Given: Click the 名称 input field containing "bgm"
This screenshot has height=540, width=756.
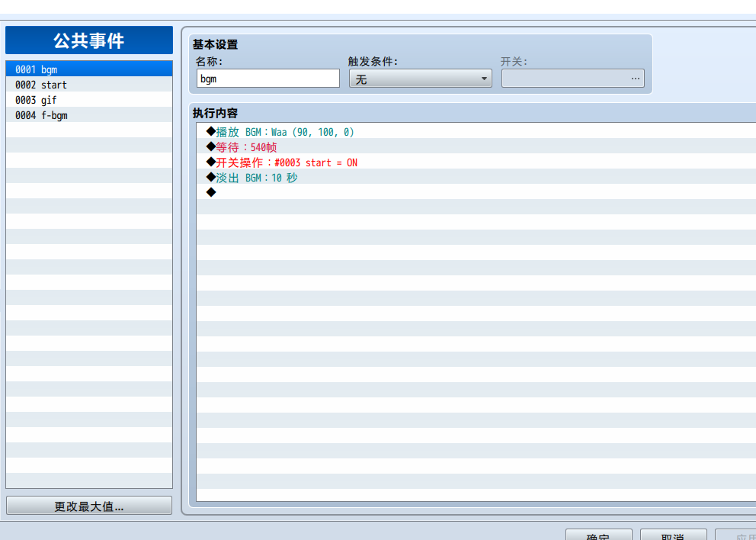Looking at the screenshot, I should tap(268, 79).
